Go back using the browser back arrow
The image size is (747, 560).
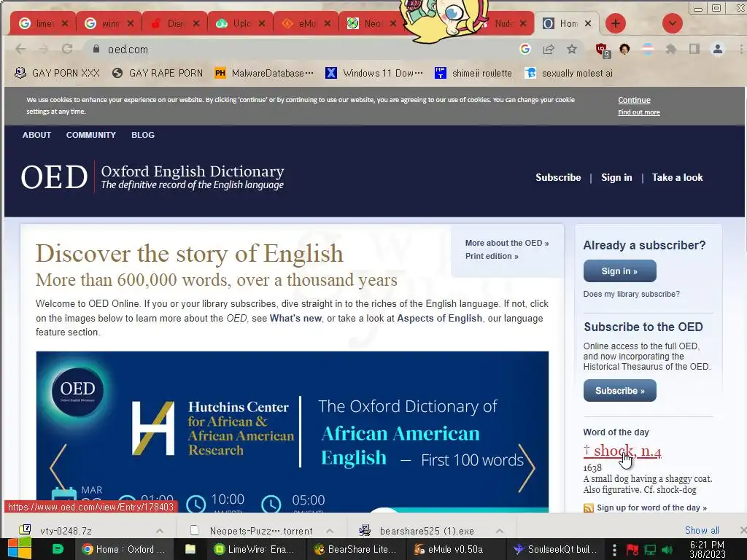click(x=20, y=49)
